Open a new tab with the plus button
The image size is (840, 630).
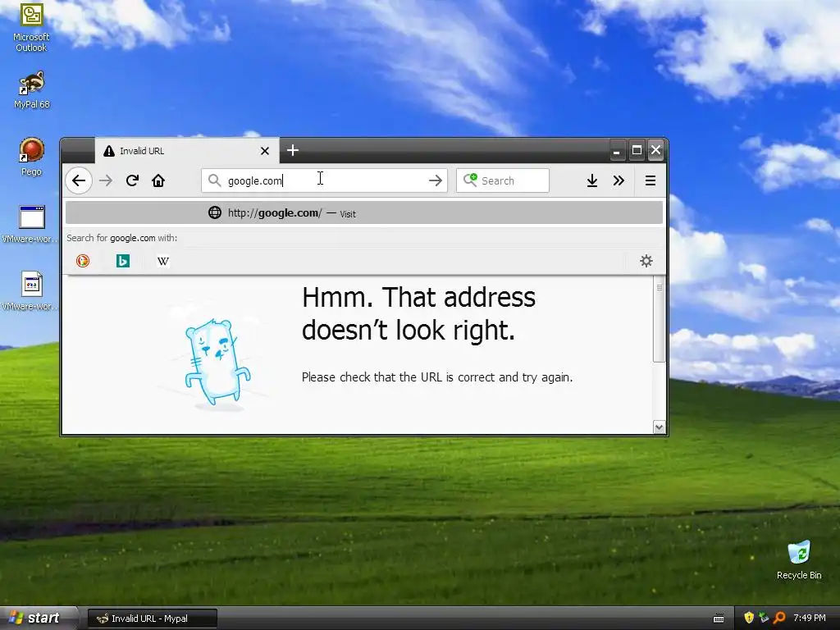[x=293, y=151]
